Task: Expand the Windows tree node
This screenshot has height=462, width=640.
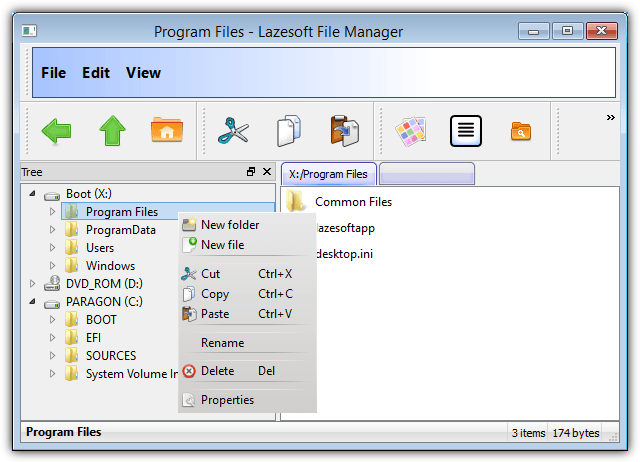Action: (x=52, y=265)
